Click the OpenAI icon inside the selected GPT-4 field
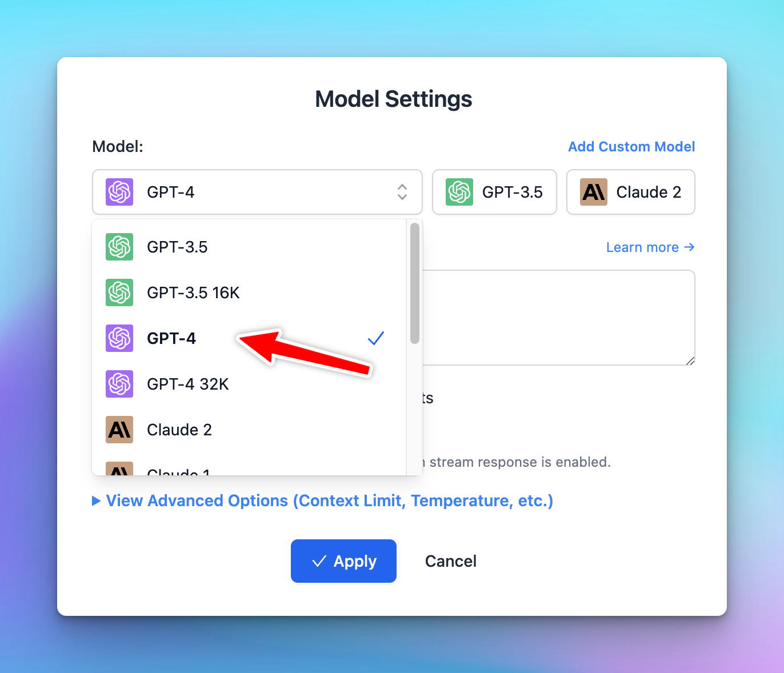 click(x=118, y=192)
